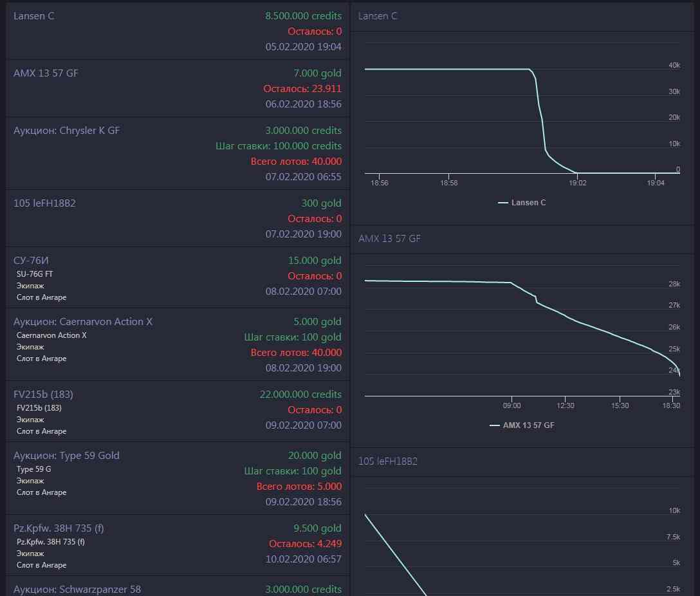Viewport: 700px width, 596px height.
Task: Click the Lansen C chart panel header
Action: pyautogui.click(x=378, y=16)
